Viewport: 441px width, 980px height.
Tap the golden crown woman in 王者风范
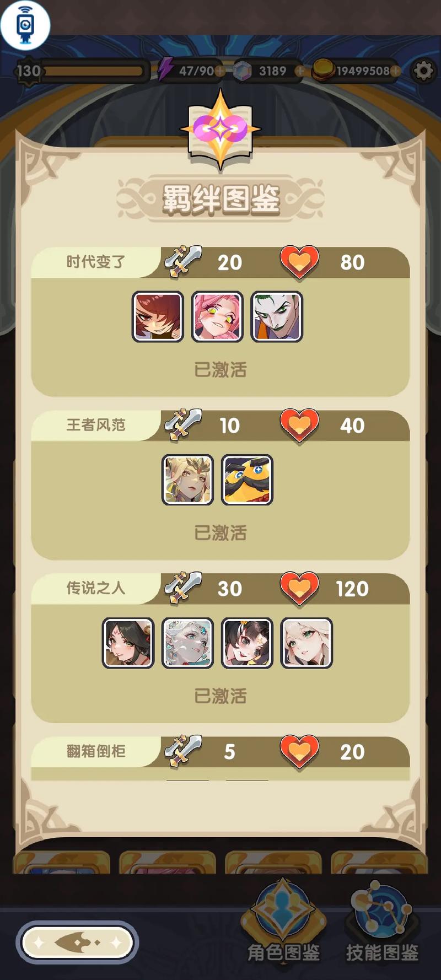click(187, 480)
